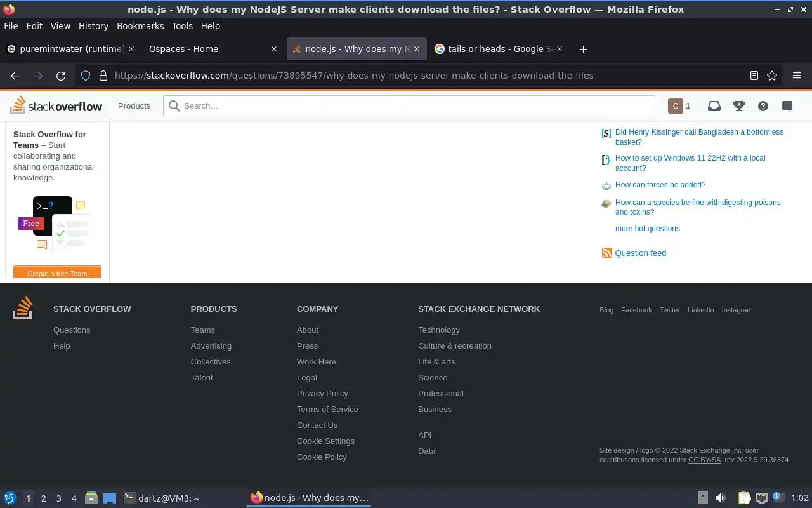
Task: Open the Bookmarks menu
Action: 140,26
